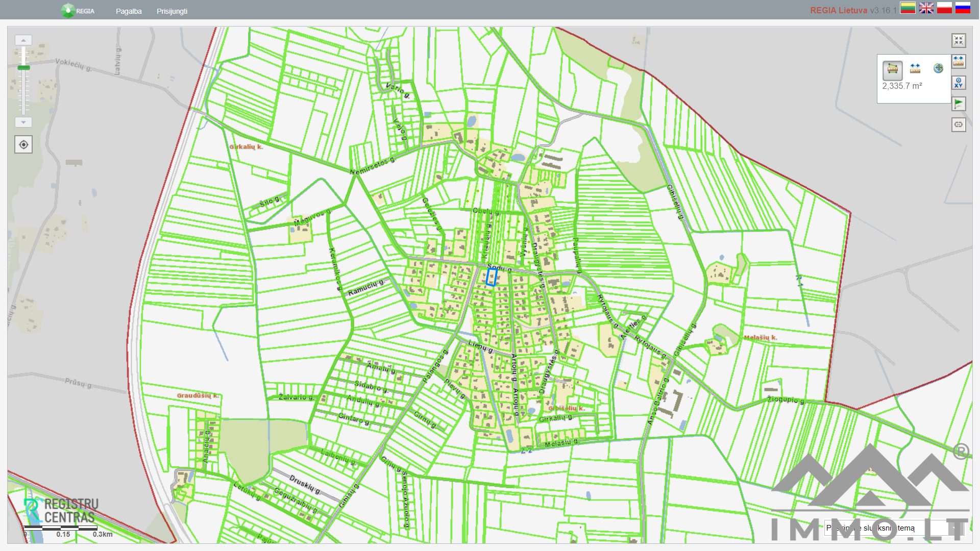980x551 pixels.
Task: Click the Melašių k. village label
Action: tap(760, 338)
